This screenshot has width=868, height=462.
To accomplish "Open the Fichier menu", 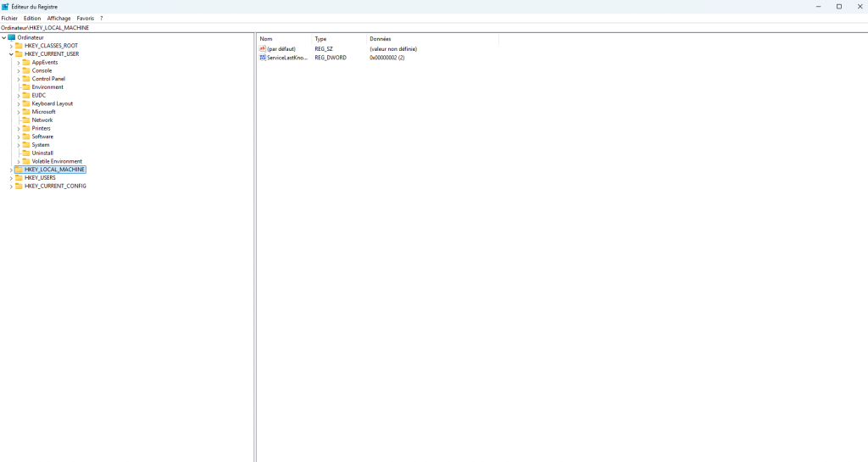I will click(x=9, y=18).
